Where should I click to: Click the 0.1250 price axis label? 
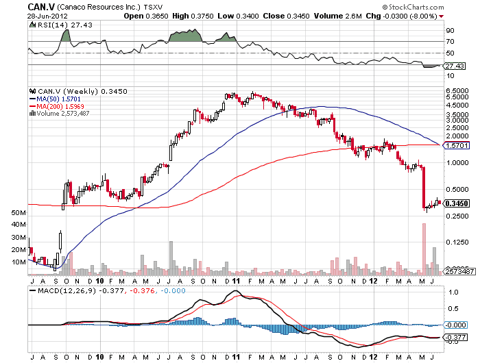(x=457, y=242)
